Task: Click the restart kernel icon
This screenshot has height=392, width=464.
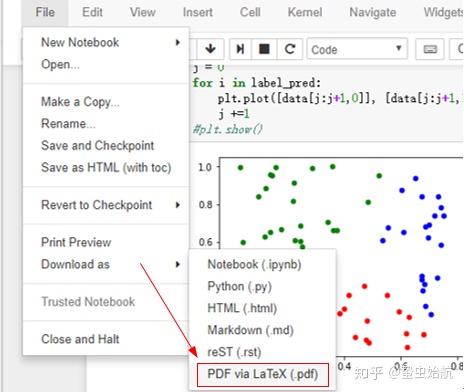Action: (x=290, y=49)
